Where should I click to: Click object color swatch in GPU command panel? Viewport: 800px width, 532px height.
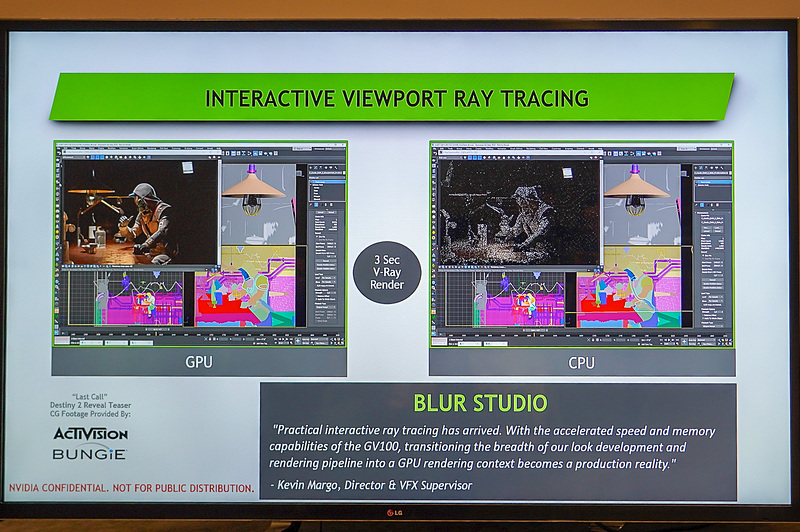click(x=344, y=173)
